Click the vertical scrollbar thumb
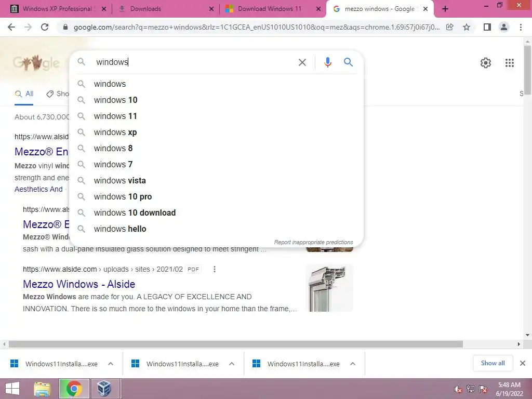This screenshot has height=399, width=532. 528,70
